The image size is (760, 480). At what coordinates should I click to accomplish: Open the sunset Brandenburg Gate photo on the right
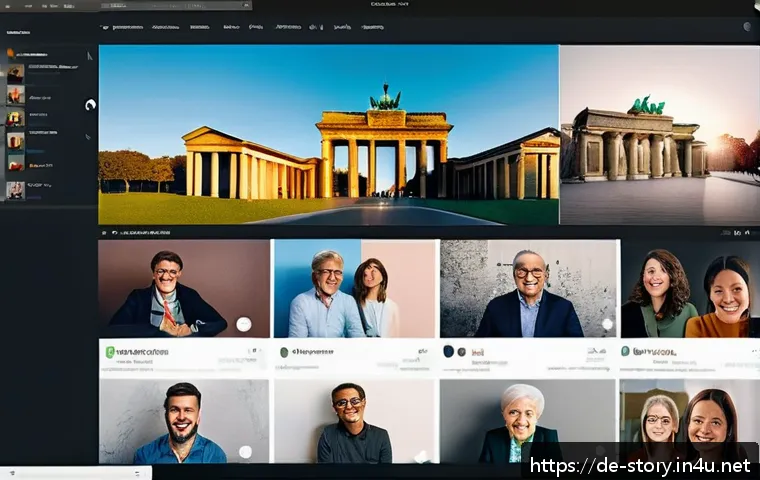pos(660,135)
